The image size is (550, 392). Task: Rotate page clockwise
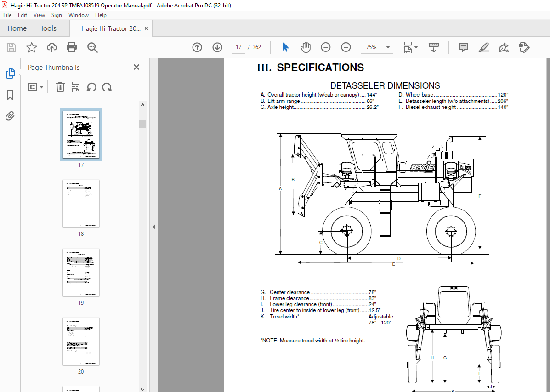click(107, 87)
